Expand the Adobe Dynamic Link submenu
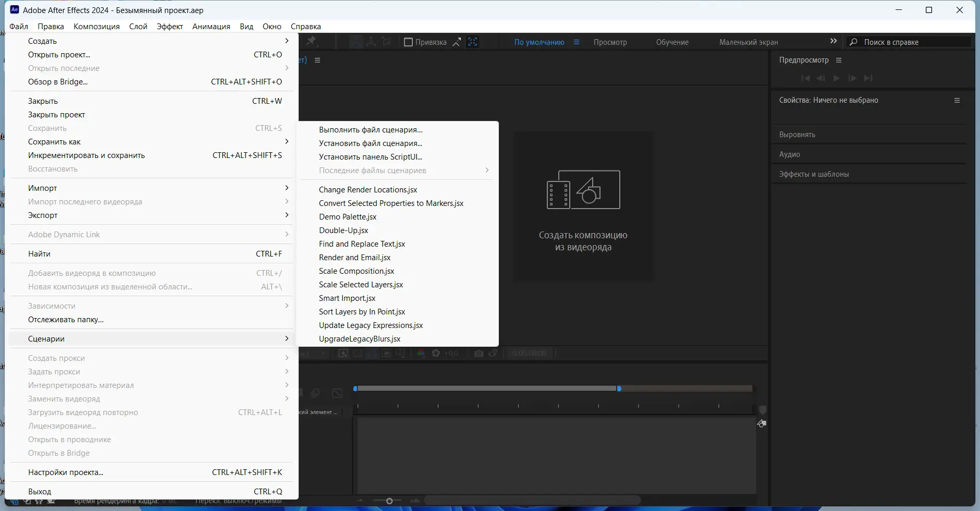The height and width of the screenshot is (511, 980). [x=287, y=235]
